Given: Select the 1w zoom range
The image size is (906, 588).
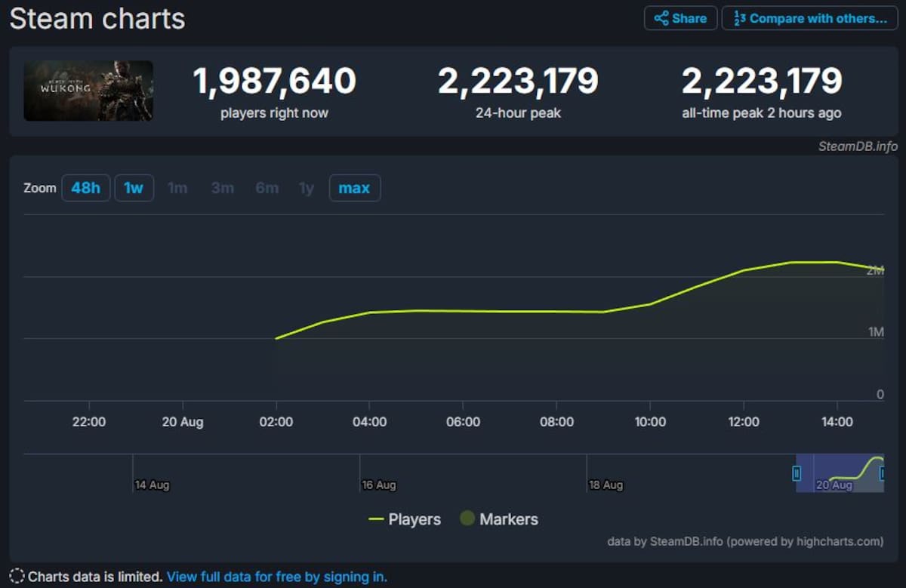Looking at the screenshot, I should tap(134, 188).
